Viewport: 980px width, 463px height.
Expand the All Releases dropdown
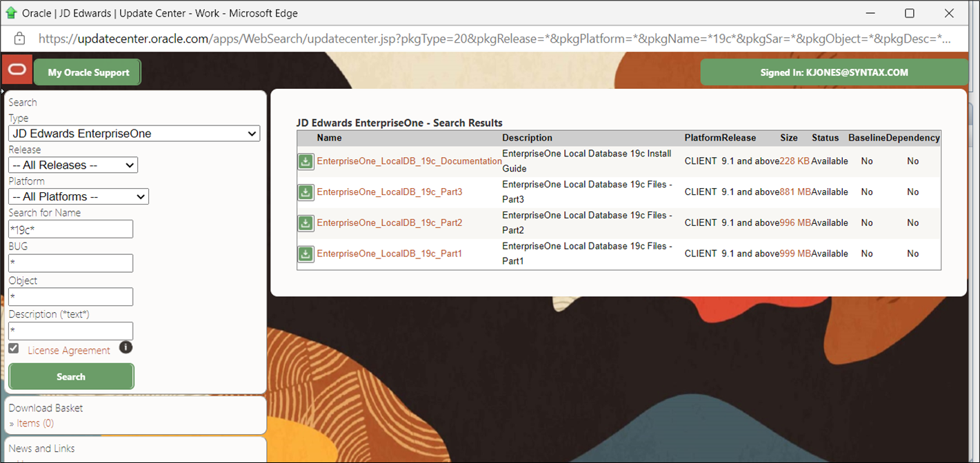[x=73, y=165]
